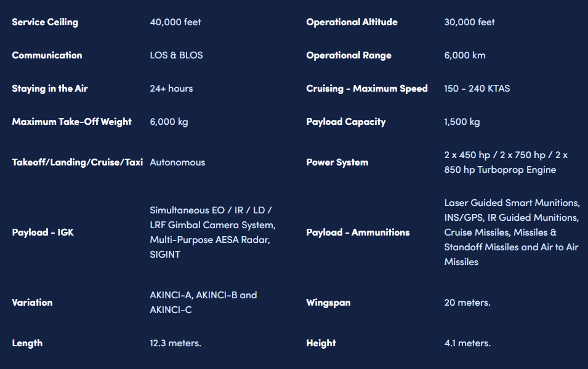The width and height of the screenshot is (588, 369).
Task: Click the Operational Altitude label
Action: [x=352, y=22]
